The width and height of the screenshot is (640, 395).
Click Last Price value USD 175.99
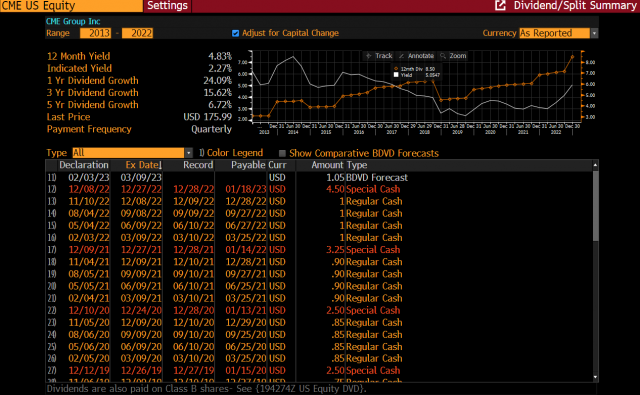pos(207,117)
